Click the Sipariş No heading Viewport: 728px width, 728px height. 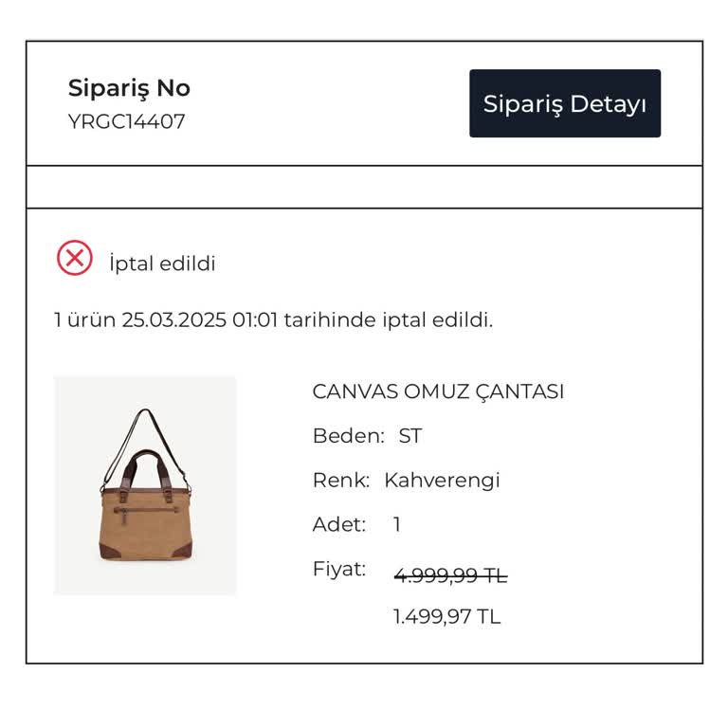pyautogui.click(x=129, y=88)
